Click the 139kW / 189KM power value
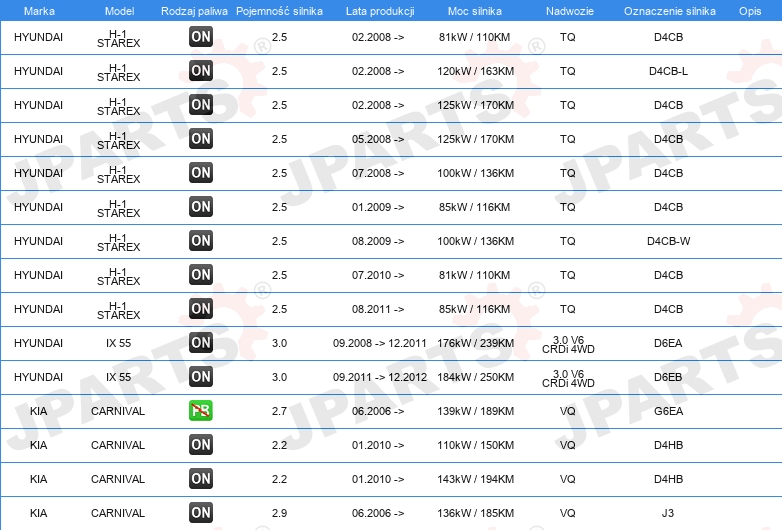 coord(475,411)
